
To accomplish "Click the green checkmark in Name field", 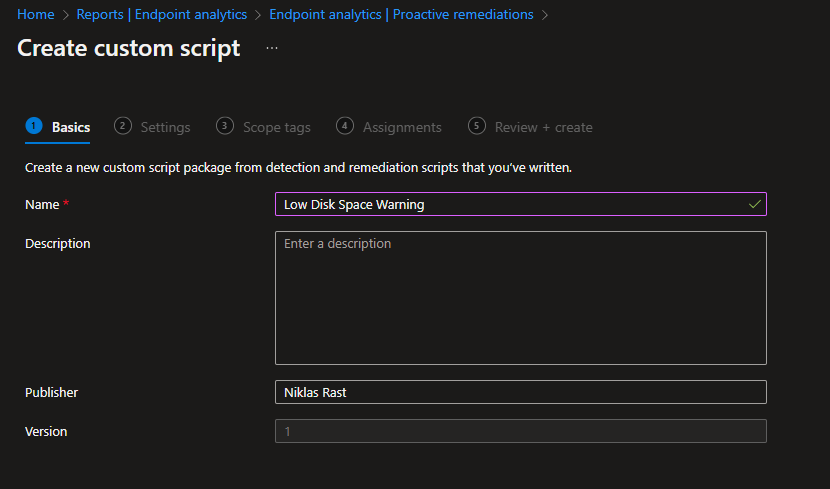I will tap(755, 204).
